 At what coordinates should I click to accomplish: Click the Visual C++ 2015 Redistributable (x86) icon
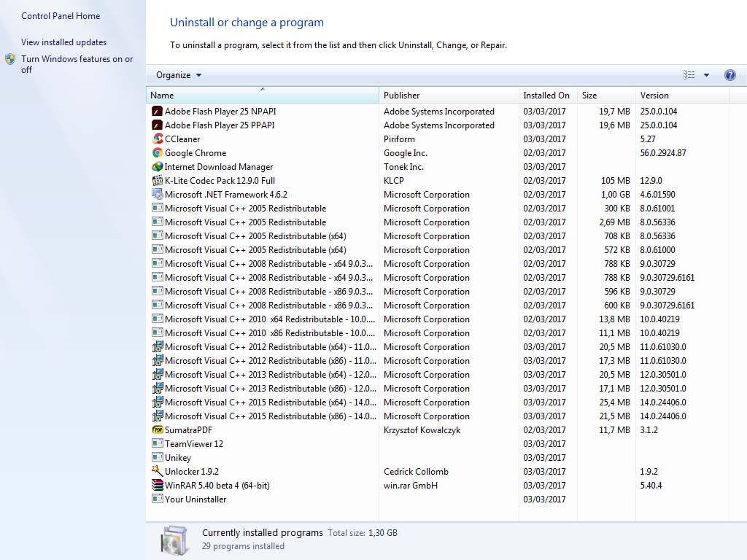pos(158,416)
